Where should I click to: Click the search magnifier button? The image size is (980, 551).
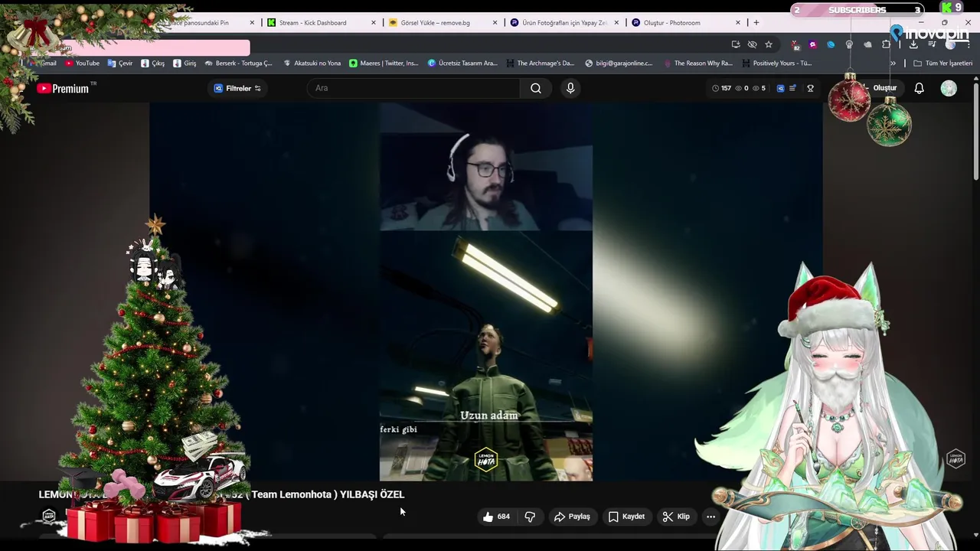pyautogui.click(x=536, y=88)
